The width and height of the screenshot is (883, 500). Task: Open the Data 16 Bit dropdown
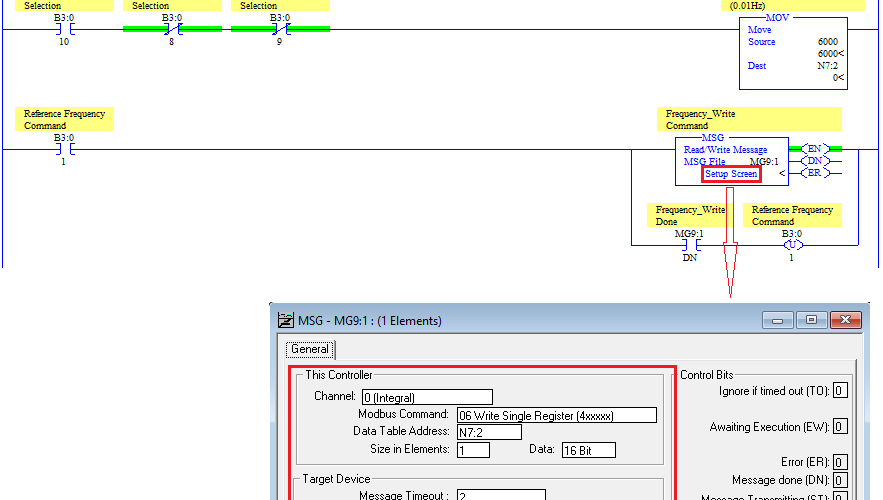588,450
